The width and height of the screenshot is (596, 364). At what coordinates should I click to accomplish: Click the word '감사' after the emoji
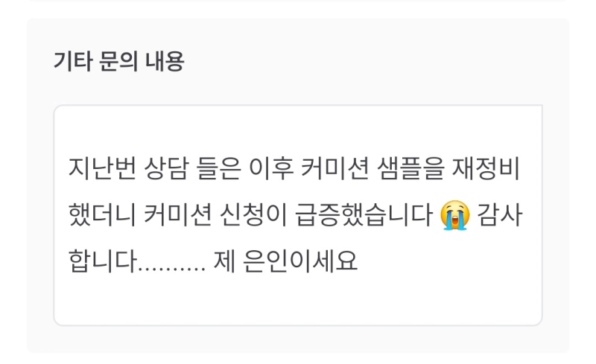[x=499, y=215]
